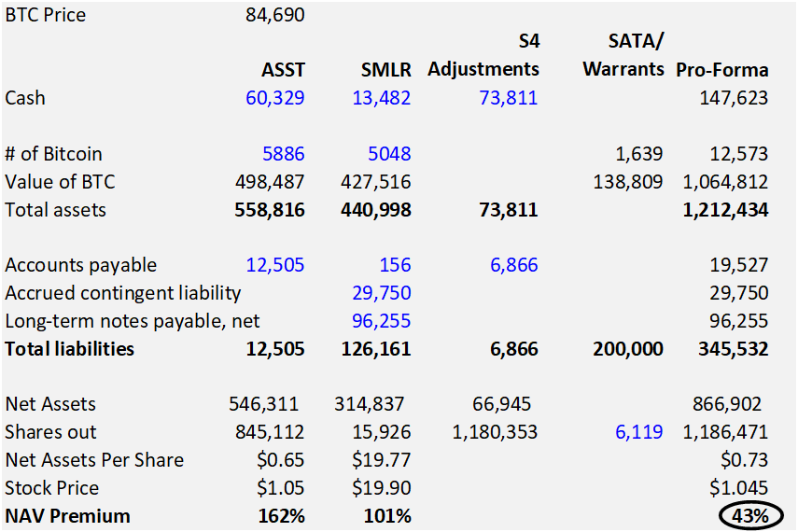Select ASST net assets 546,311
Image resolution: width=798 pixels, height=532 pixels.
coord(263,404)
